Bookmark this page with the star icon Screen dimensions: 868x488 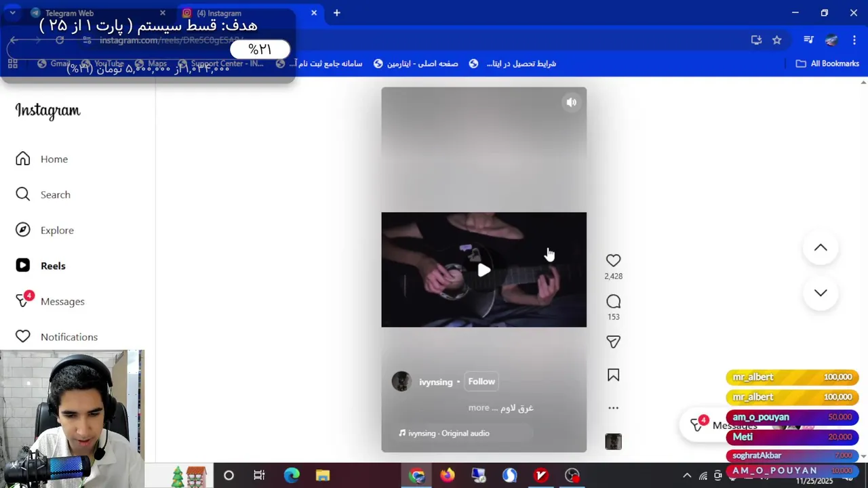(x=777, y=40)
